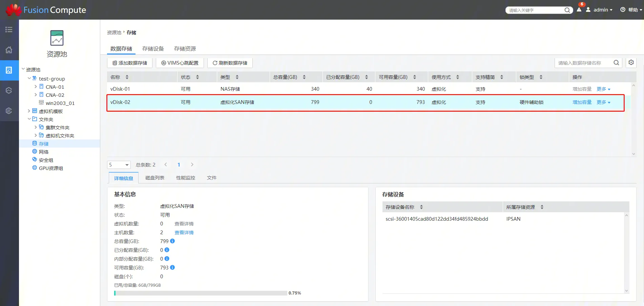Click the datastore name search icon
This screenshot has height=306, width=644.
616,63
